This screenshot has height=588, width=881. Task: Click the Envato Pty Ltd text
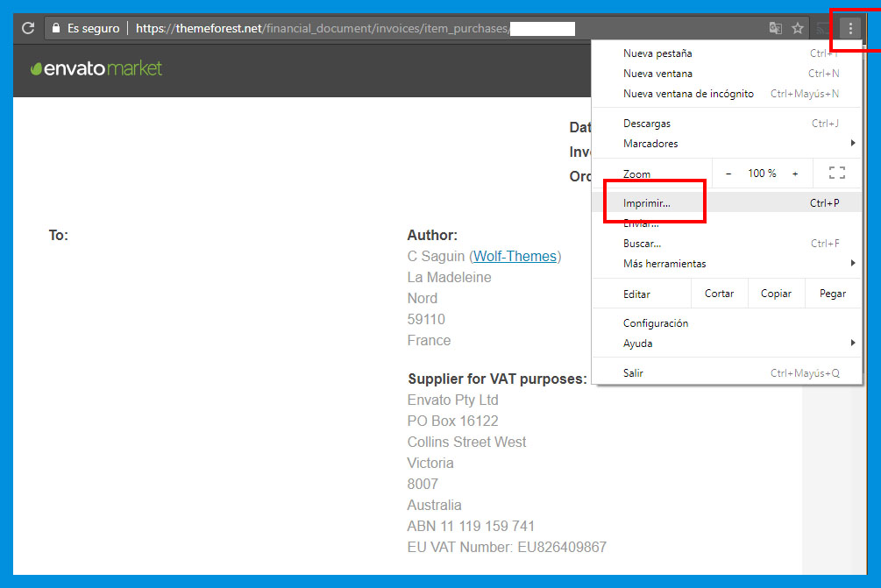453,400
